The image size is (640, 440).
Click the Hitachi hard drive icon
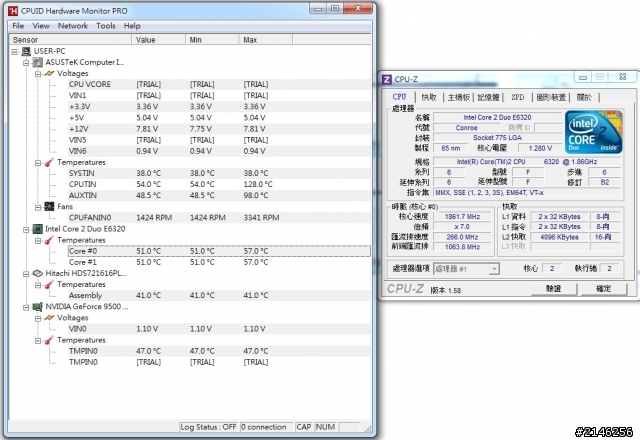coord(38,273)
